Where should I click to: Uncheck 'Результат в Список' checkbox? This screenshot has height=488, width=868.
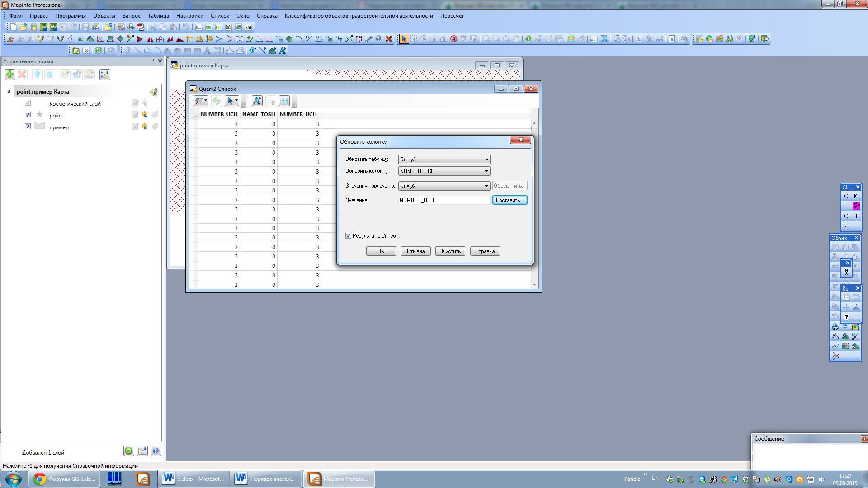click(349, 236)
